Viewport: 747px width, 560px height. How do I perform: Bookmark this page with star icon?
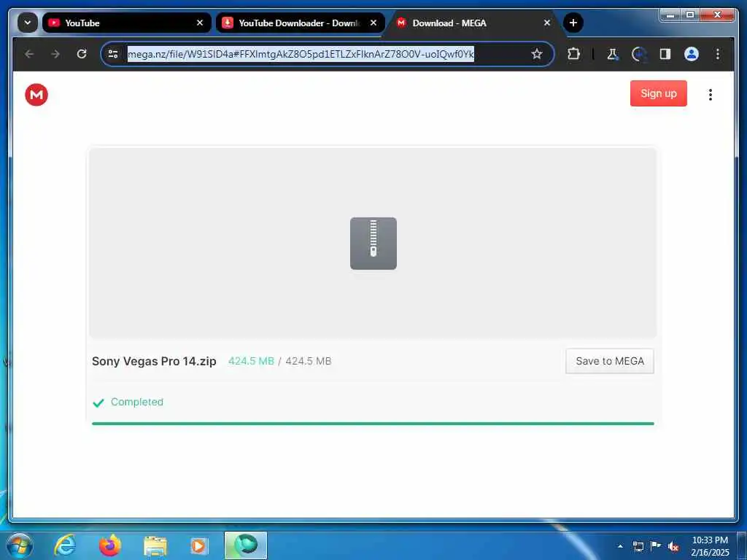click(537, 54)
